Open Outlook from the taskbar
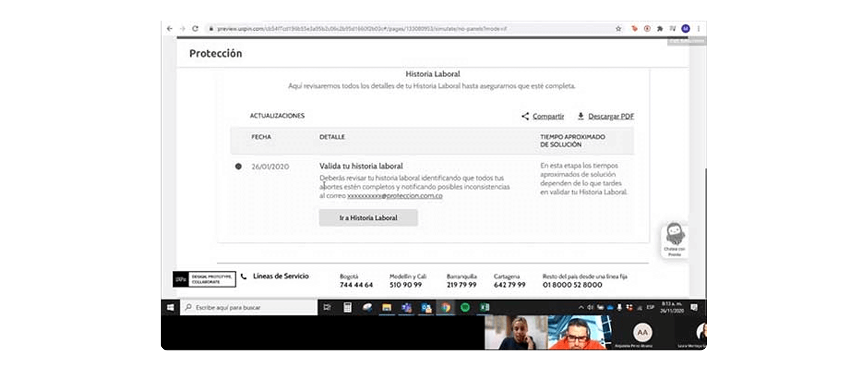Image resolution: width=868 pixels, height=371 pixels. pyautogui.click(x=426, y=308)
